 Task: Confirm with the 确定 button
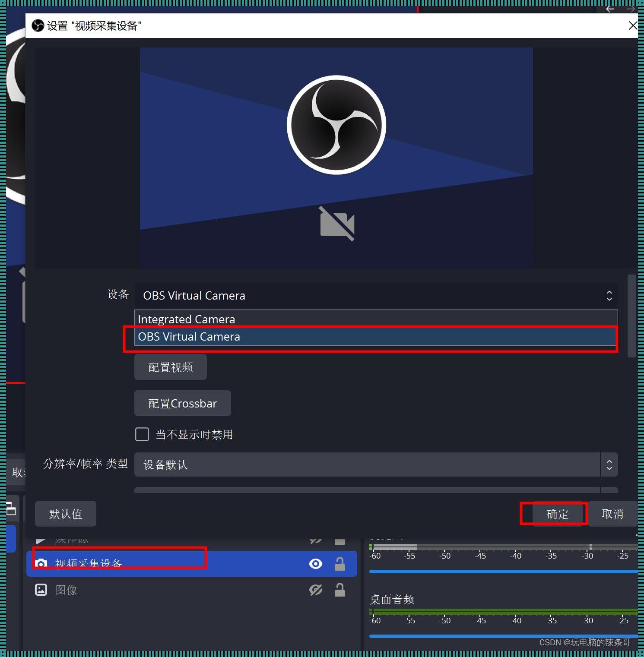point(558,514)
